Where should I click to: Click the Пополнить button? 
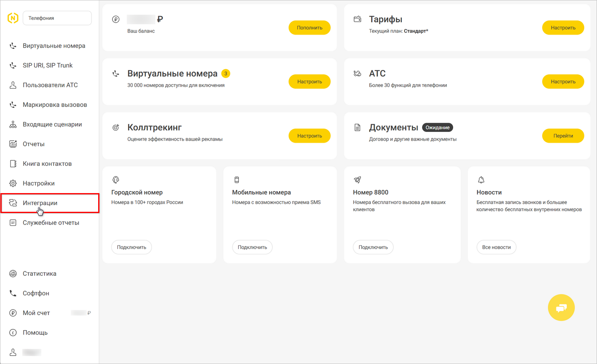pos(309,27)
